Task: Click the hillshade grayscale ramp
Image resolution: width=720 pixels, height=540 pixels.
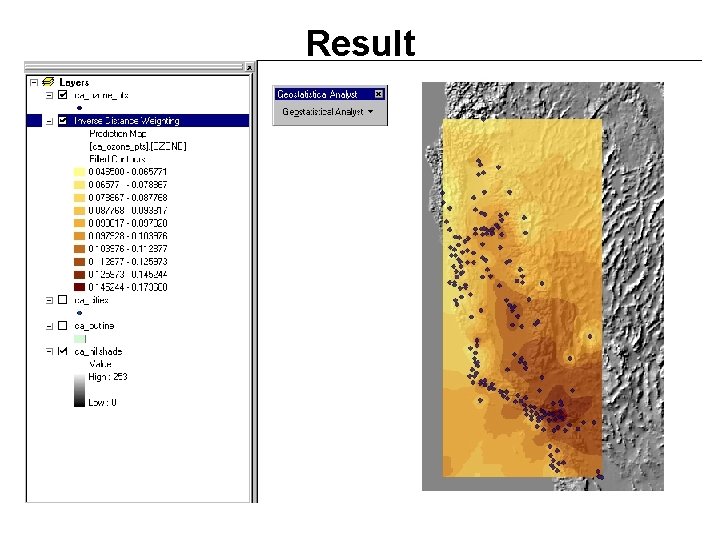Action: [79, 390]
